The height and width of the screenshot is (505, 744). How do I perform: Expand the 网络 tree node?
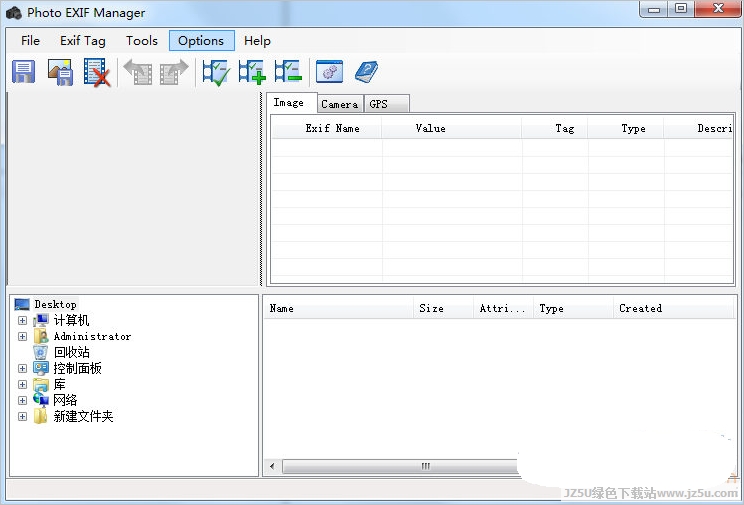tap(22, 401)
